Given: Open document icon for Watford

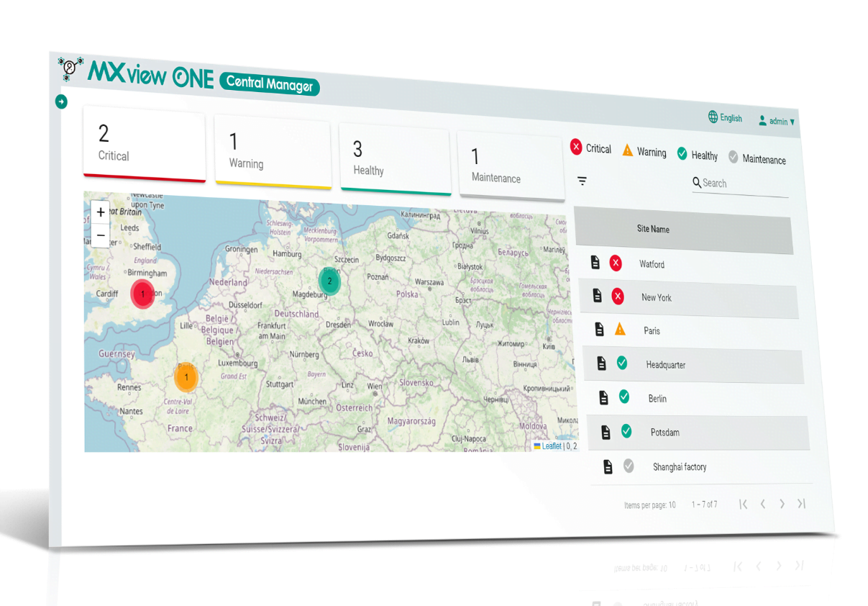Looking at the screenshot, I should [595, 262].
